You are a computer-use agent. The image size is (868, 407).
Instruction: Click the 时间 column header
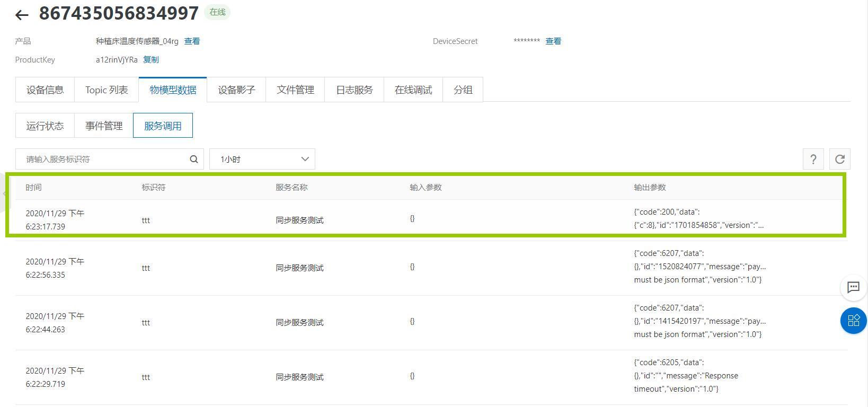click(33, 188)
